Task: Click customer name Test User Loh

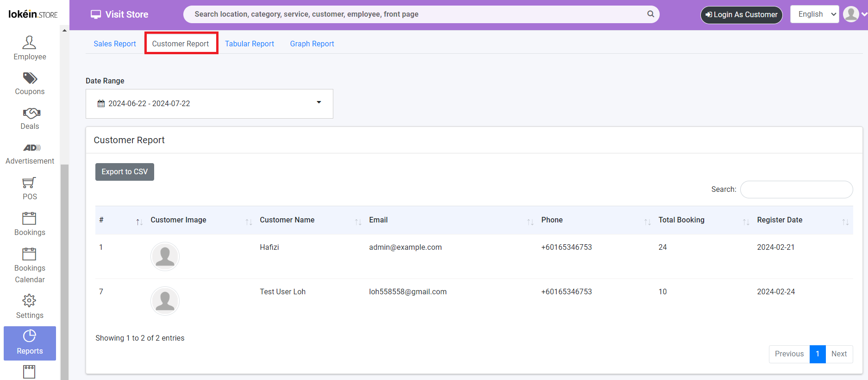Action: click(x=282, y=292)
